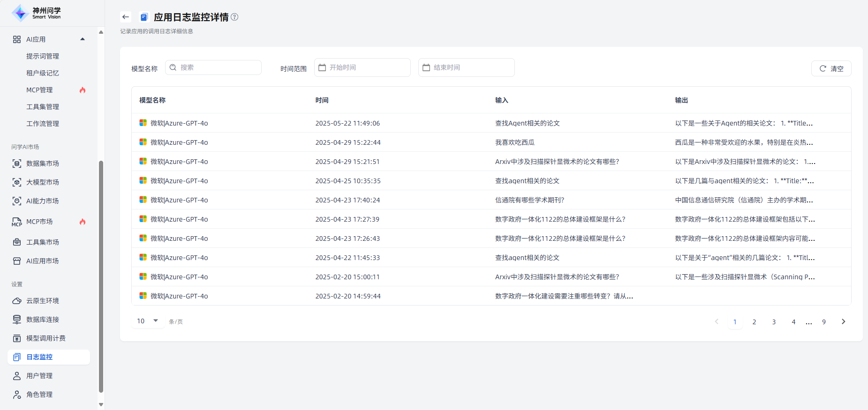868x410 pixels.
Task: Open 模型调用计费 in the sidebar
Action: click(45, 338)
